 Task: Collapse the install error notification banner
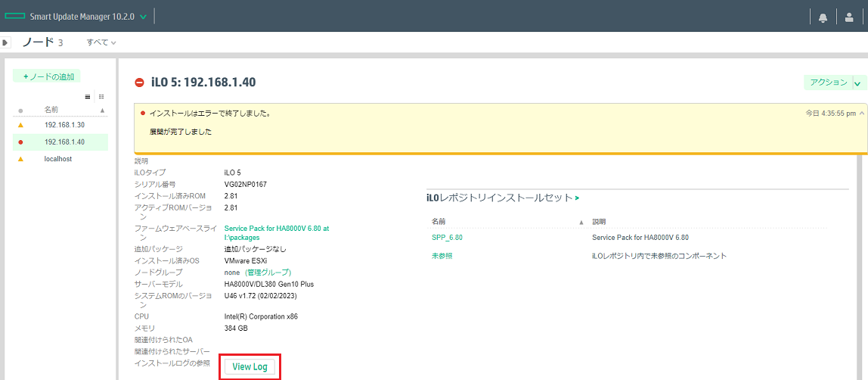pyautogui.click(x=862, y=113)
